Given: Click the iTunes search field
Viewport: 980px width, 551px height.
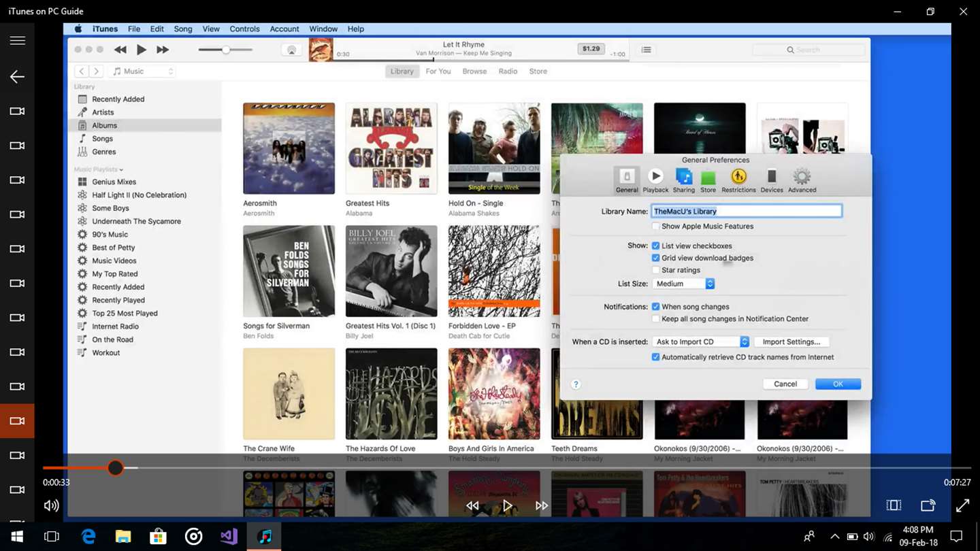Looking at the screenshot, I should click(808, 50).
